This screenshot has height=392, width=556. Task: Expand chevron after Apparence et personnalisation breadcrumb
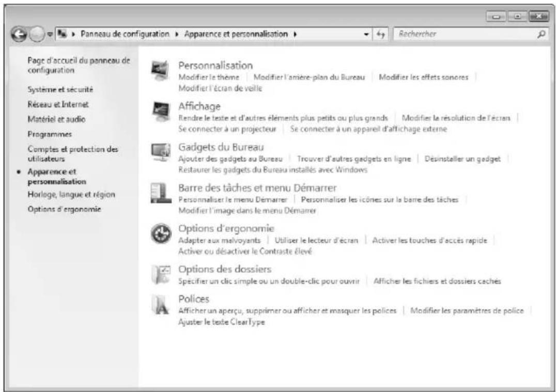pyautogui.click(x=295, y=35)
